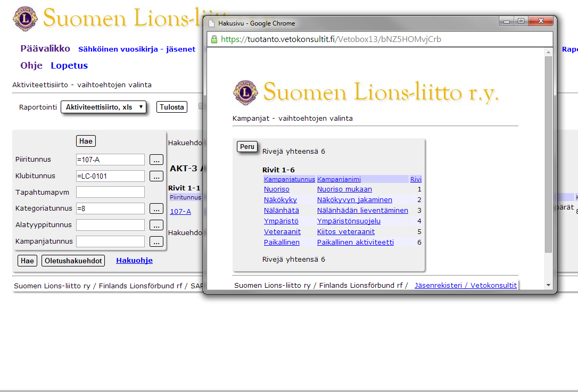Open the lookup button next to Kategoriatunnus

click(x=156, y=208)
